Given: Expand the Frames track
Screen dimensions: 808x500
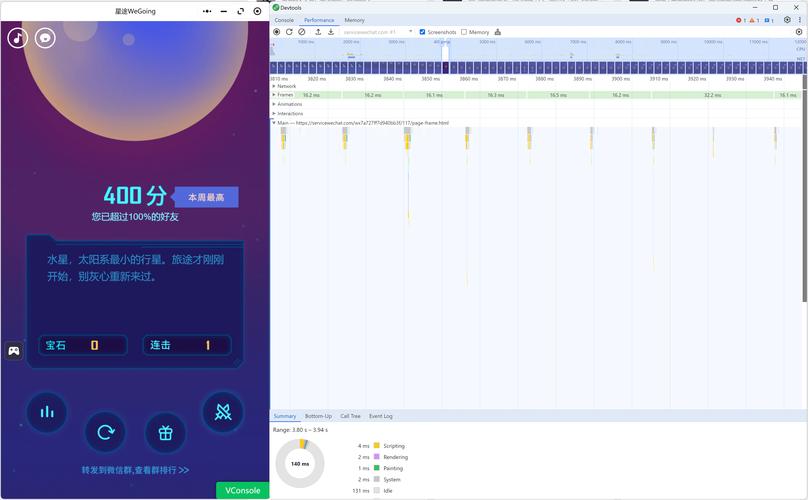Looking at the screenshot, I should [x=274, y=95].
